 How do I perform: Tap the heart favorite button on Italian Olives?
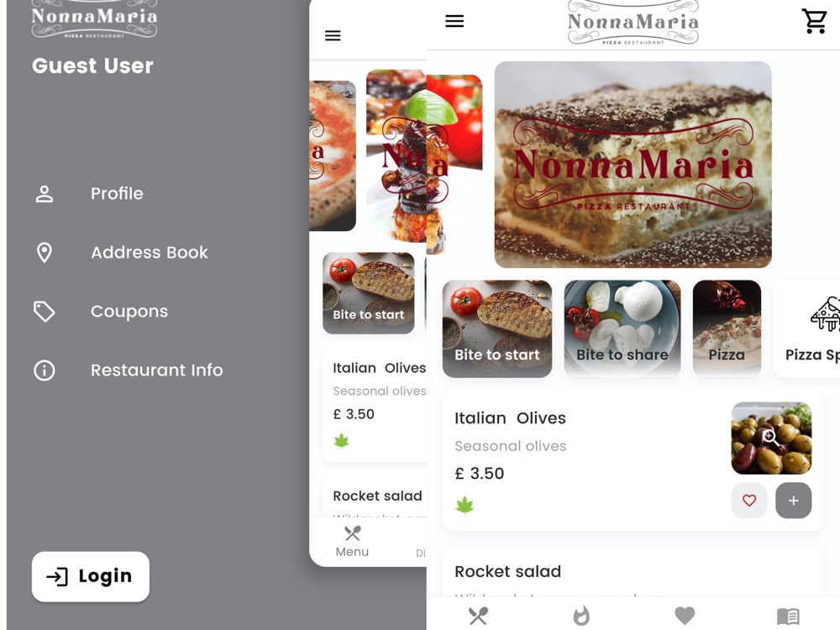[x=749, y=501]
